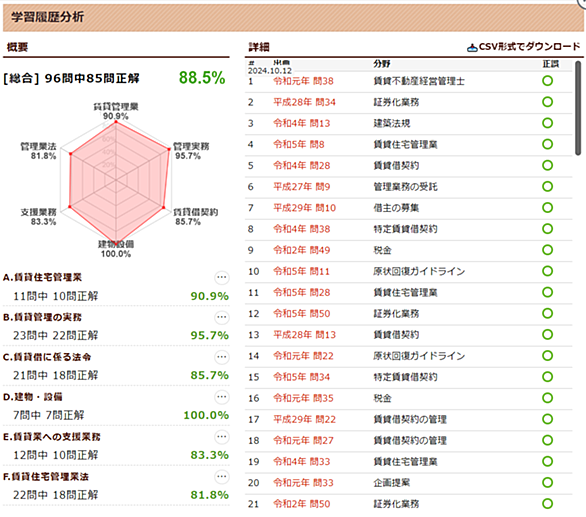Image resolution: width=586 pixels, height=517 pixels.
Task: Expand D.建物・設備 ellipsis button
Action: click(x=222, y=397)
